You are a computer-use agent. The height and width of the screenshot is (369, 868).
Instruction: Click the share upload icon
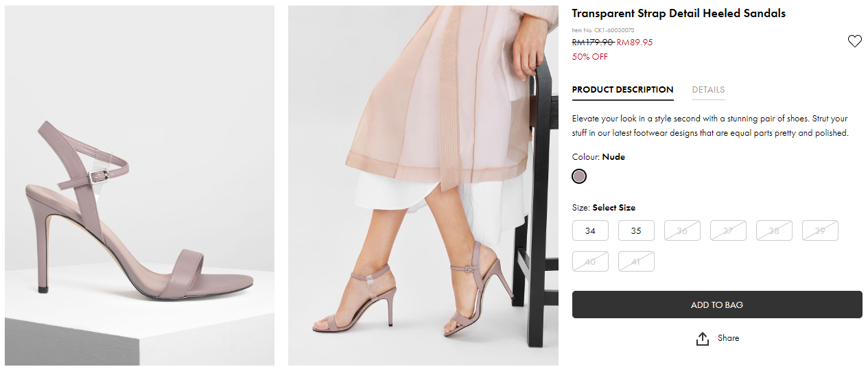coord(702,339)
